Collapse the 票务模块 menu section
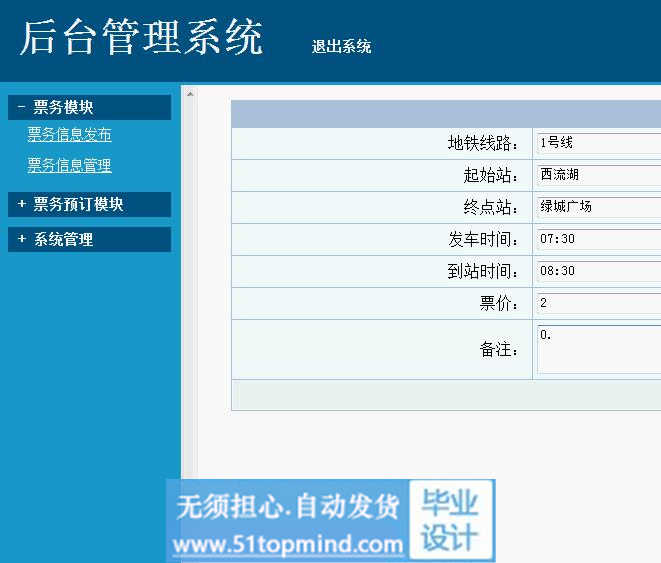This screenshot has width=661, height=563. tap(89, 107)
